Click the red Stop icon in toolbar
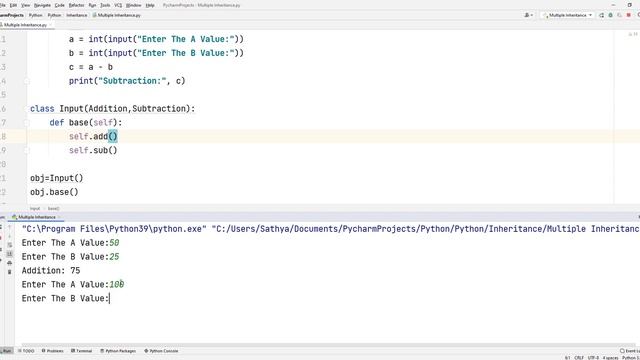 (x=629, y=15)
